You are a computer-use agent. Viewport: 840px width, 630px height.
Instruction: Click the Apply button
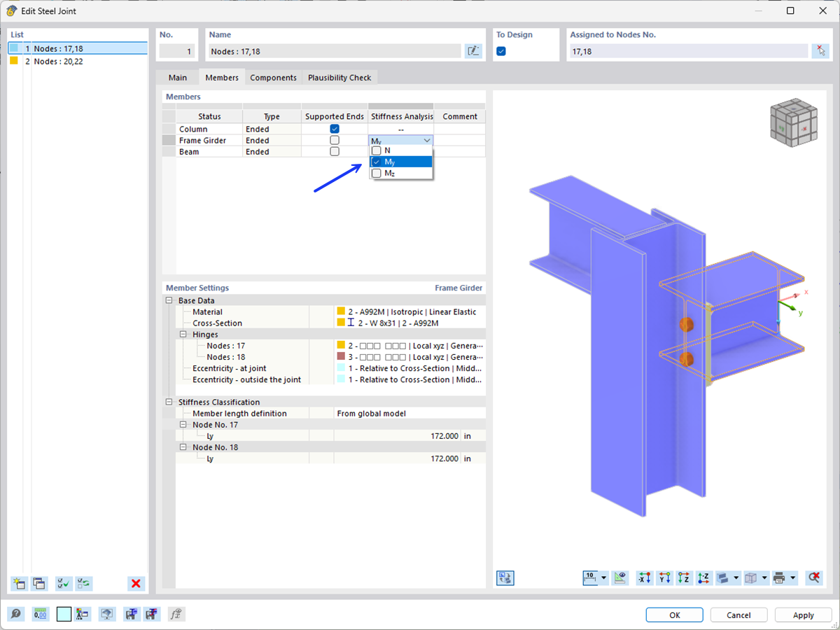tap(803, 615)
